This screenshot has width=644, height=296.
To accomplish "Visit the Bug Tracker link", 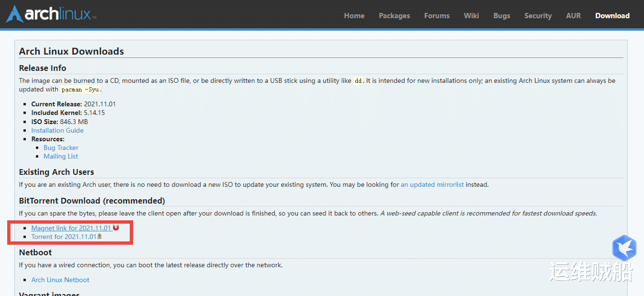I will coord(61,148).
